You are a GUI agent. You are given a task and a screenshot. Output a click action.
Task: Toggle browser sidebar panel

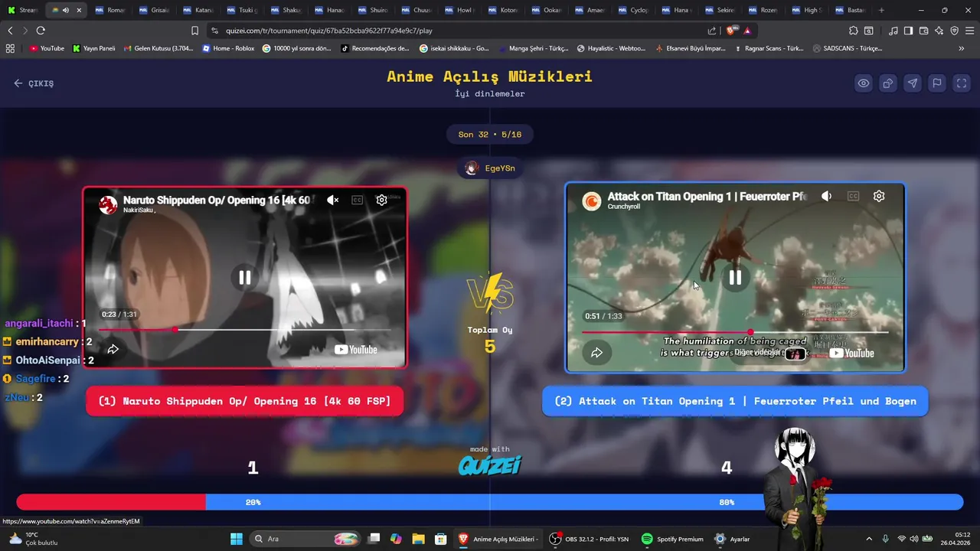pyautogui.click(x=908, y=31)
